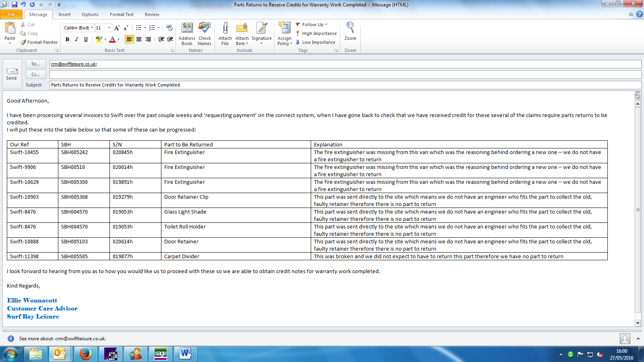Viewport: 644px width, 362px height.
Task: Toggle italic formatting
Action: click(76, 39)
